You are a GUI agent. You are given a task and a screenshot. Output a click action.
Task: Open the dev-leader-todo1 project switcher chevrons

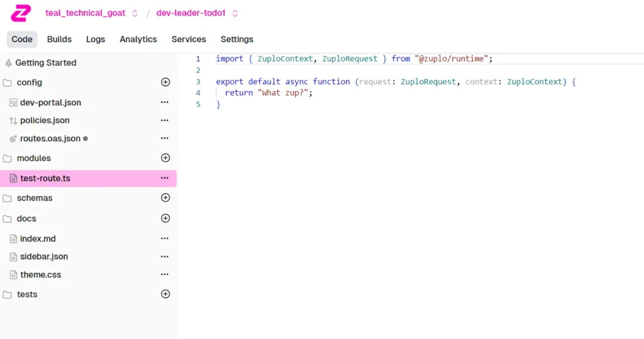tap(235, 13)
